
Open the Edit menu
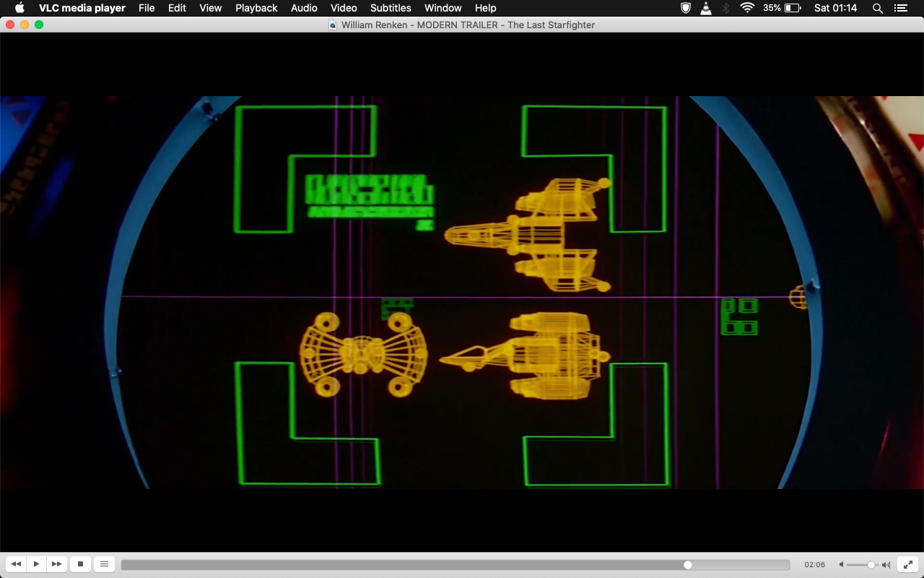(177, 8)
